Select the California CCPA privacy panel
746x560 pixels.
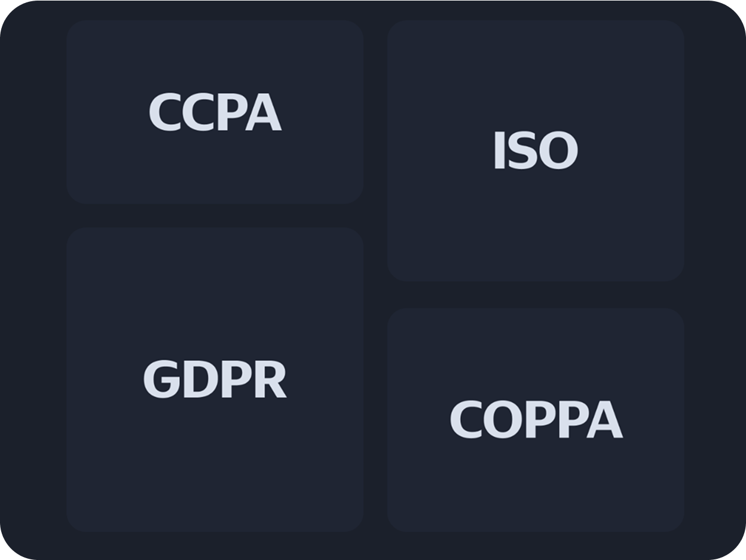point(215,112)
